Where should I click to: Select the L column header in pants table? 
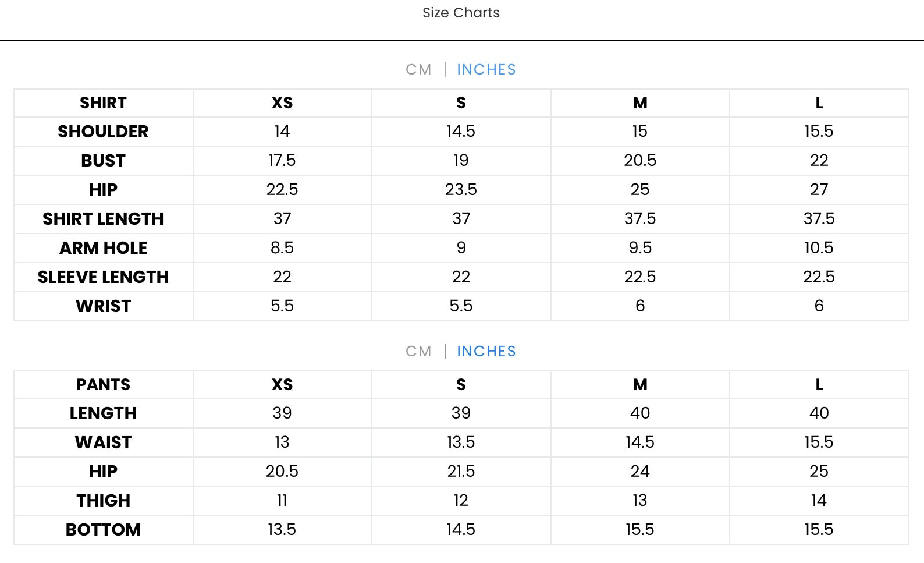coord(819,385)
